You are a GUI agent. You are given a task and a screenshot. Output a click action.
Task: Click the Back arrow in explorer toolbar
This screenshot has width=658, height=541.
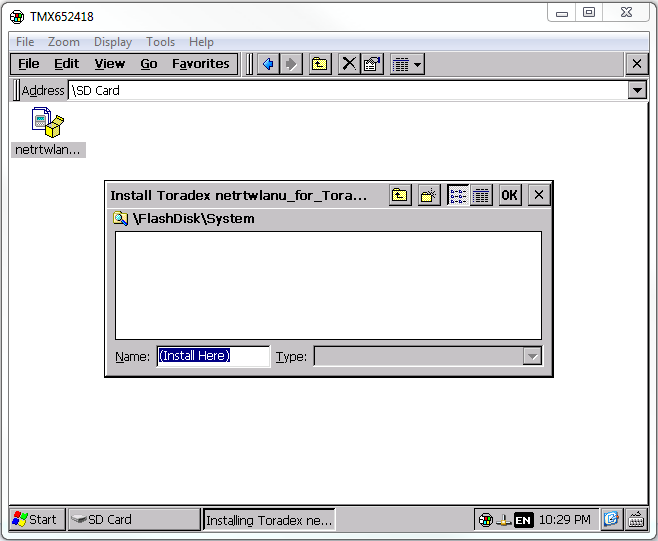point(268,64)
